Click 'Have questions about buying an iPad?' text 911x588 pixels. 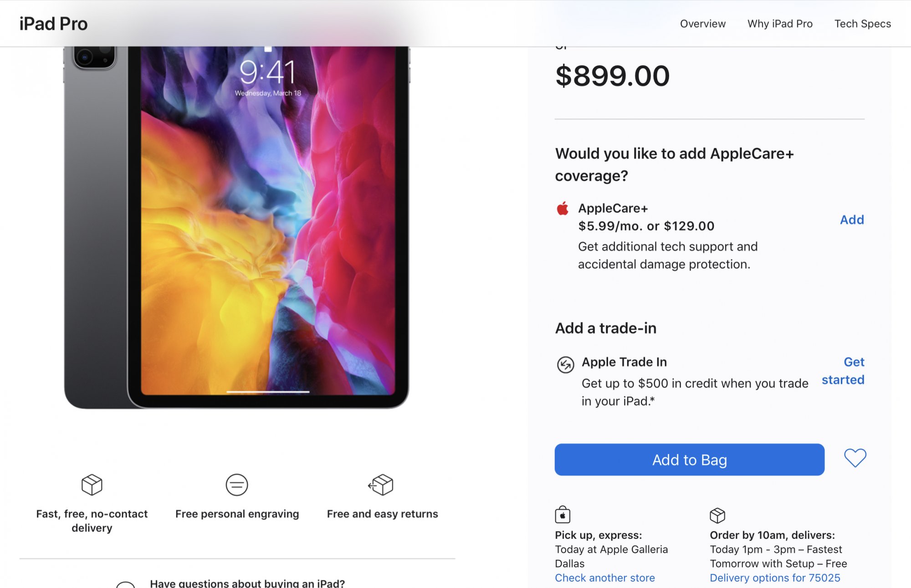247,583
